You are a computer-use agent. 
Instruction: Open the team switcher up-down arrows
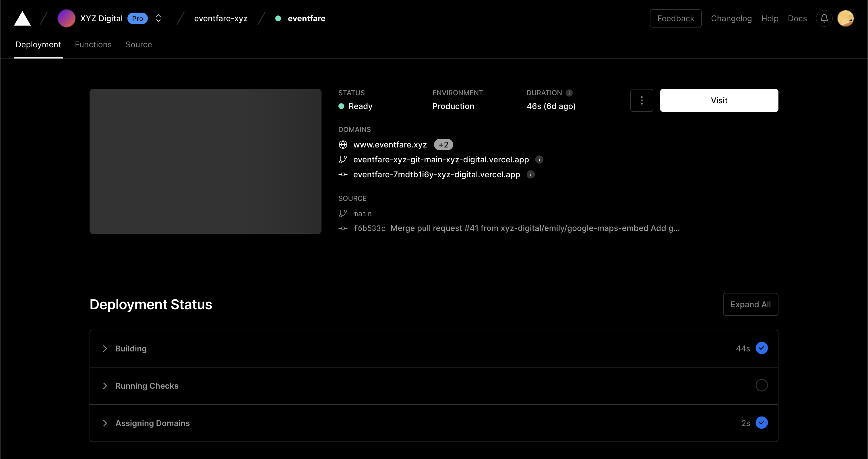click(x=158, y=18)
